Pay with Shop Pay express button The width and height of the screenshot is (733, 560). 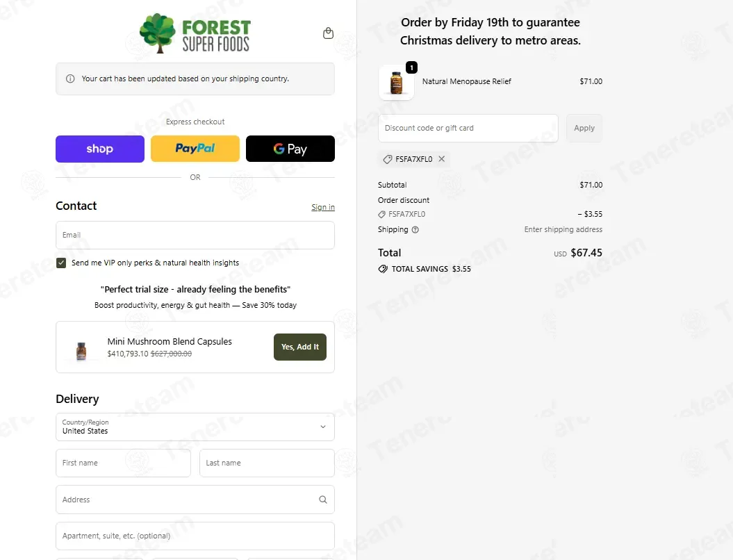click(100, 149)
